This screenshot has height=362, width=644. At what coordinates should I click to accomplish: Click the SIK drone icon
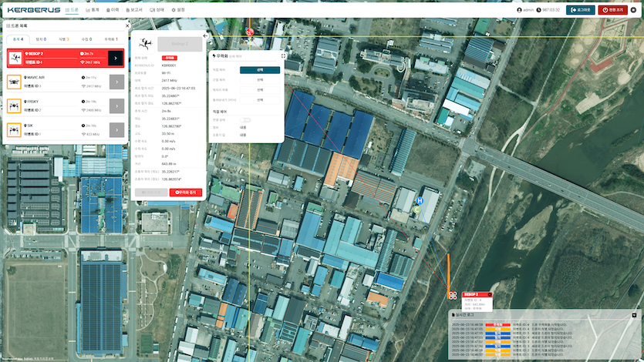pos(15,129)
